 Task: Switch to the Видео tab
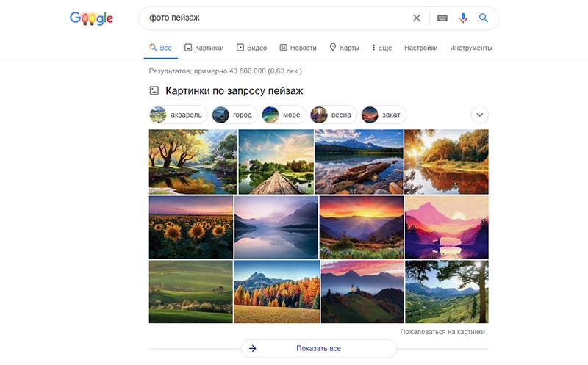pyautogui.click(x=251, y=48)
